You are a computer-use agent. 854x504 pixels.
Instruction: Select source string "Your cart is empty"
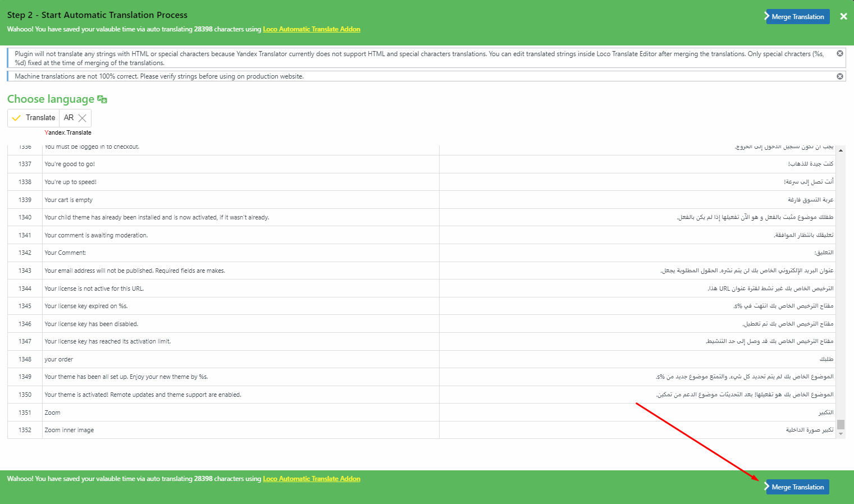point(68,200)
